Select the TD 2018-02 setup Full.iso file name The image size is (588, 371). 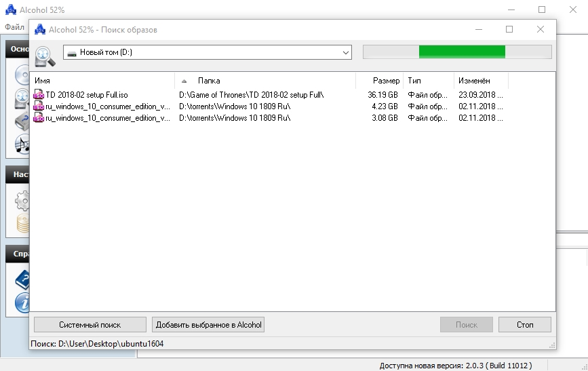point(87,94)
